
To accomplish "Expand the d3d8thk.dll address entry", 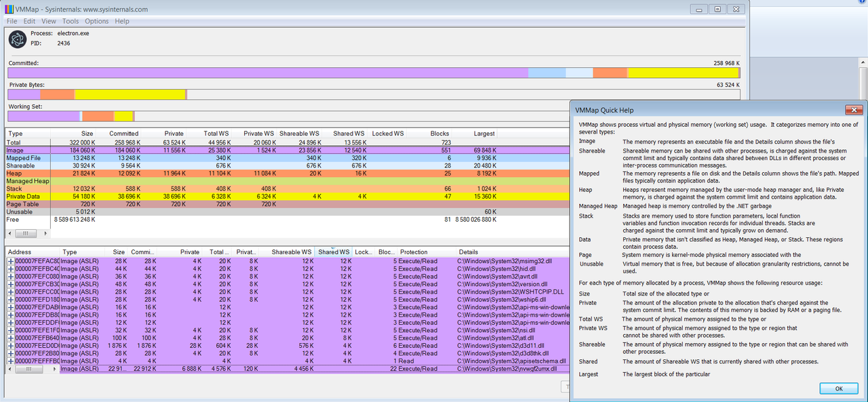I will [x=10, y=353].
